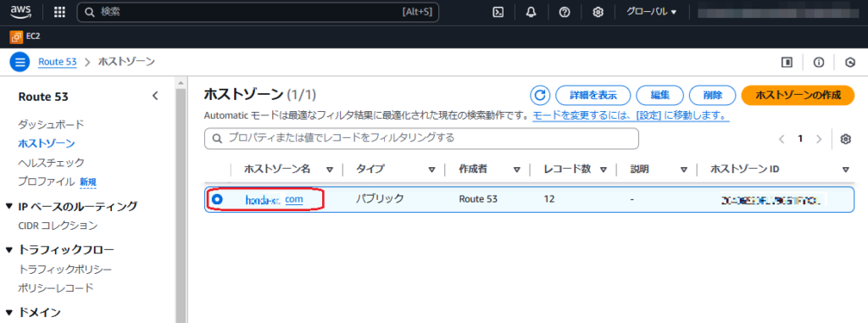This screenshot has width=868, height=323.
Task: Click the record count 12 cell
Action: point(549,198)
